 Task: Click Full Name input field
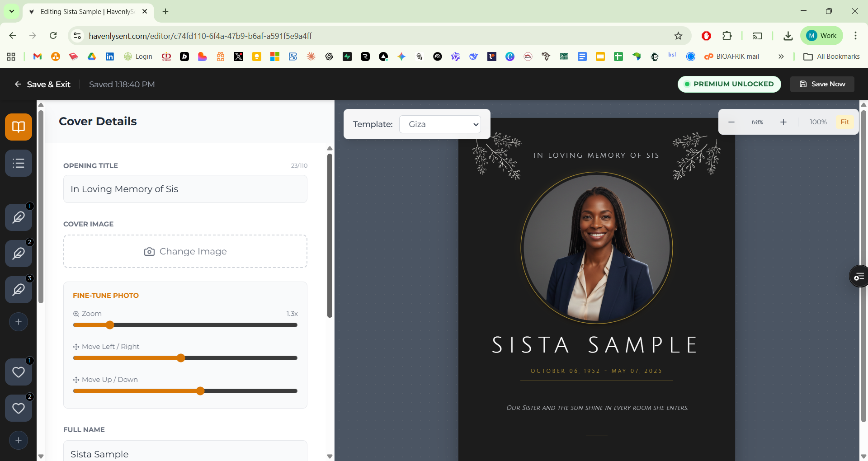pos(185,451)
